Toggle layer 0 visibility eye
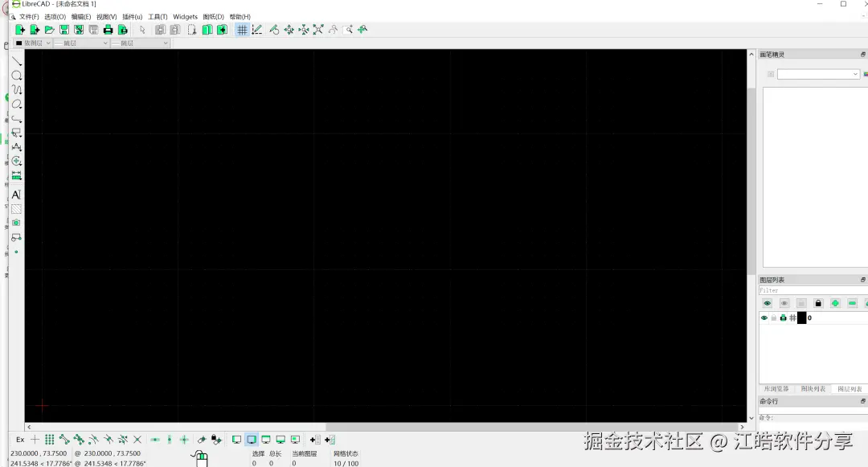This screenshot has width=868, height=467. (x=764, y=318)
